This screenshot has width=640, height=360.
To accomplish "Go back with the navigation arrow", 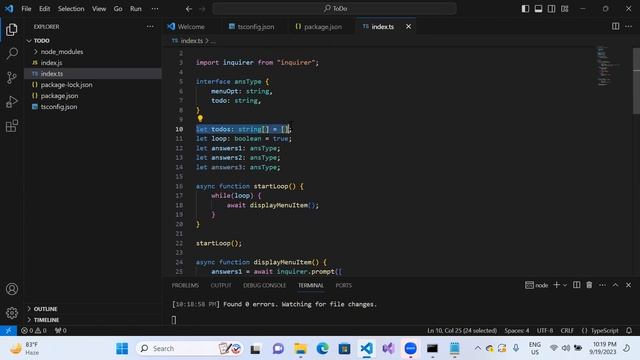I will tap(189, 9).
